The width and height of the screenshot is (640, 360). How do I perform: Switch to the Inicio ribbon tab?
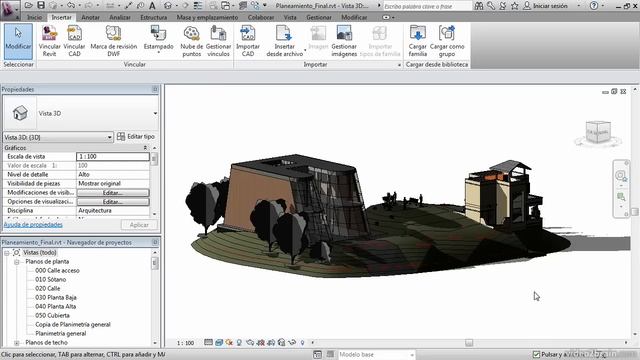coord(34,17)
